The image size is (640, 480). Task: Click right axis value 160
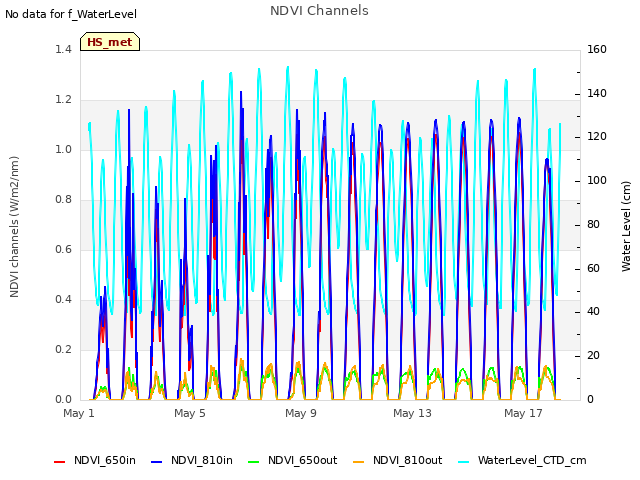597,49
